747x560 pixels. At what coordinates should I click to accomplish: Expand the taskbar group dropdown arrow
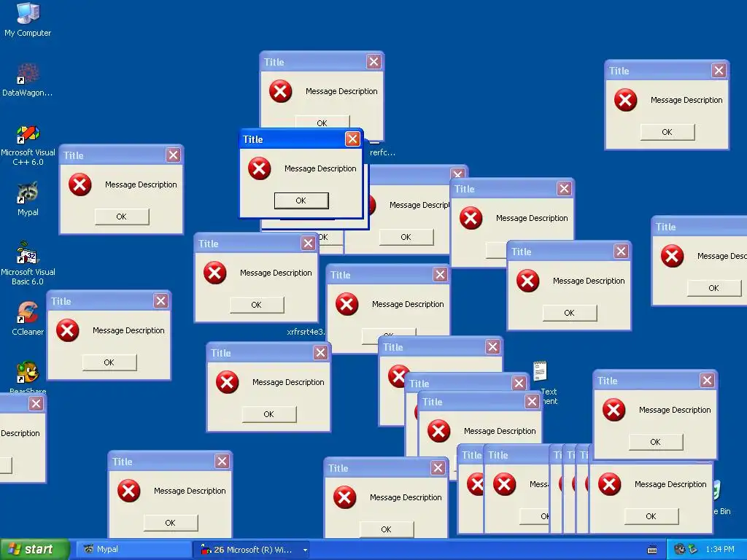point(305,550)
